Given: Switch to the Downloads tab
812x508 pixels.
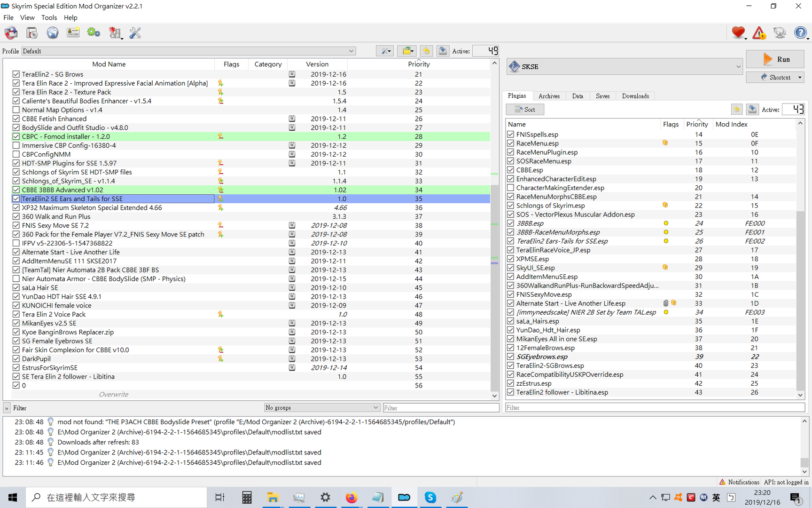Looking at the screenshot, I should (x=635, y=96).
